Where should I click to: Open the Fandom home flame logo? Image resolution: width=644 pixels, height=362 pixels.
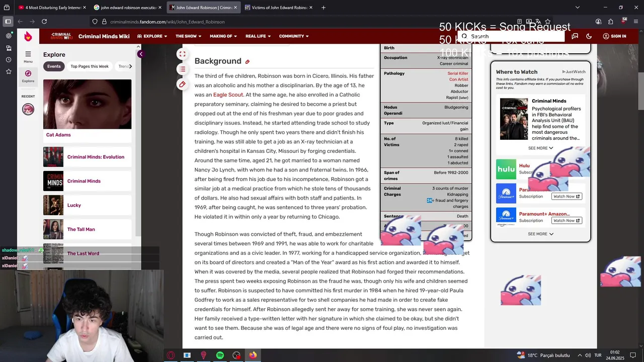(28, 36)
